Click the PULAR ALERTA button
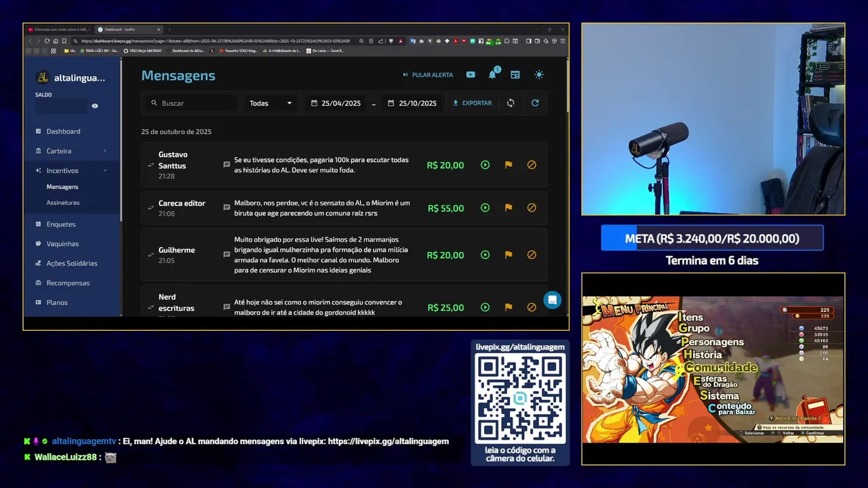Screen dimensions: 868x488 428,75
